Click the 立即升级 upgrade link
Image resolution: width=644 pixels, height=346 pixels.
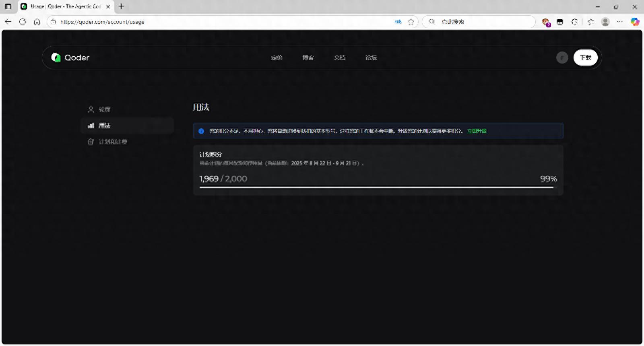point(477,131)
